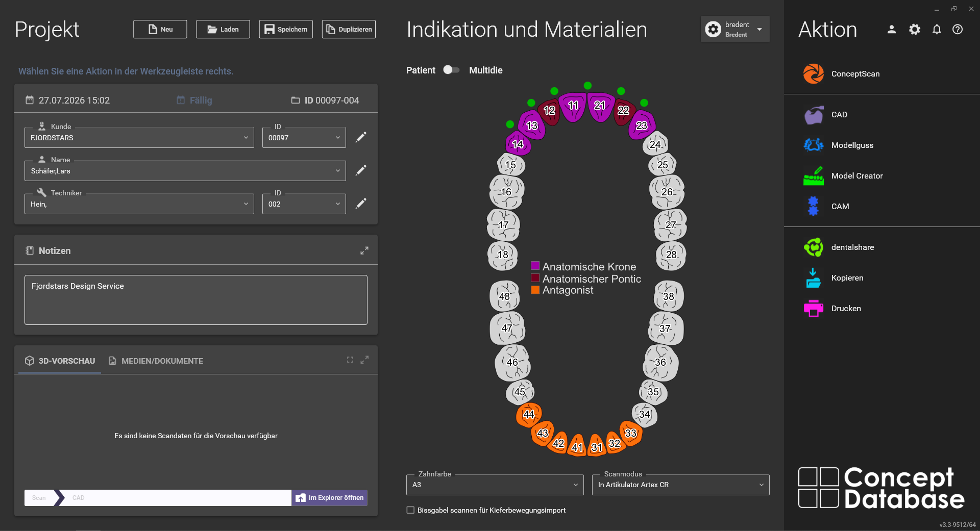Start the Modellguss module

(x=839, y=145)
